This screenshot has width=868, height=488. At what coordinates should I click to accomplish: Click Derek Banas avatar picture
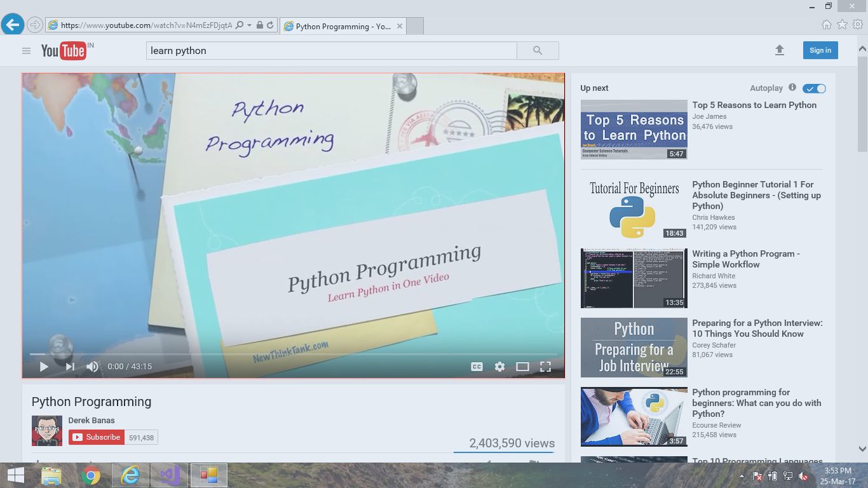point(47,431)
